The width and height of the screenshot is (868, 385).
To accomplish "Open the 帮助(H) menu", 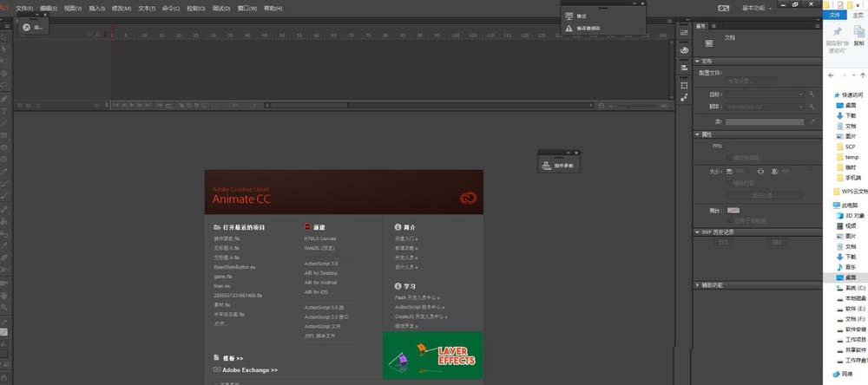I will click(x=273, y=9).
